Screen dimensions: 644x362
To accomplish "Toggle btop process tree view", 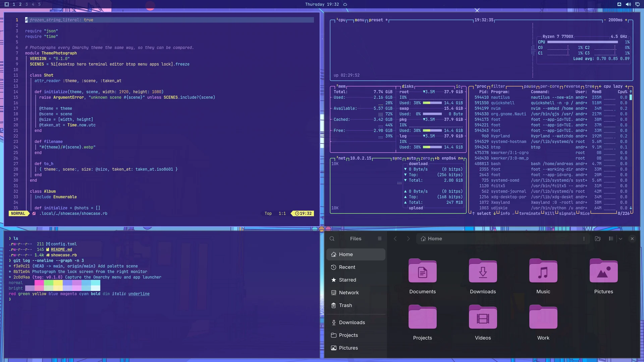I will point(590,86).
